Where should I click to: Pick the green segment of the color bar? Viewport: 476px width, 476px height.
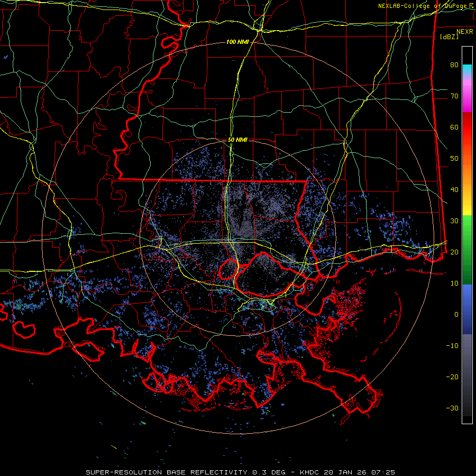(x=467, y=250)
